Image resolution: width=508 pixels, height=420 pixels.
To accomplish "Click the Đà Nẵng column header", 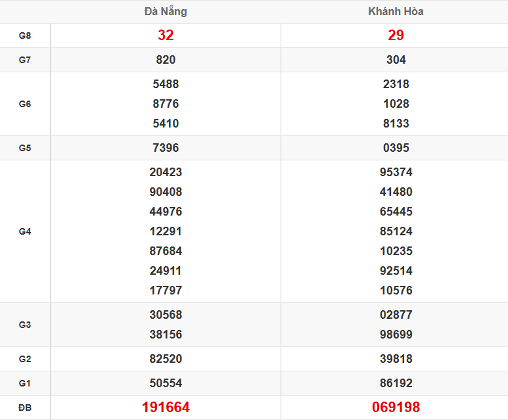I will point(166,12).
